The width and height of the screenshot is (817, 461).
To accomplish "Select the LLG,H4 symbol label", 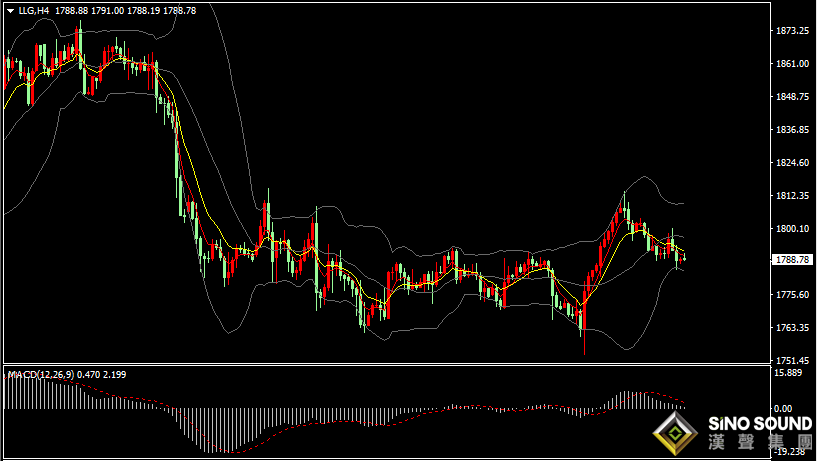I will tap(33, 10).
